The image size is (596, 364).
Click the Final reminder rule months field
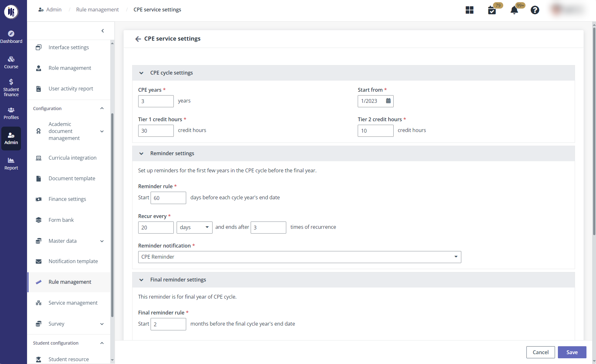click(x=168, y=324)
